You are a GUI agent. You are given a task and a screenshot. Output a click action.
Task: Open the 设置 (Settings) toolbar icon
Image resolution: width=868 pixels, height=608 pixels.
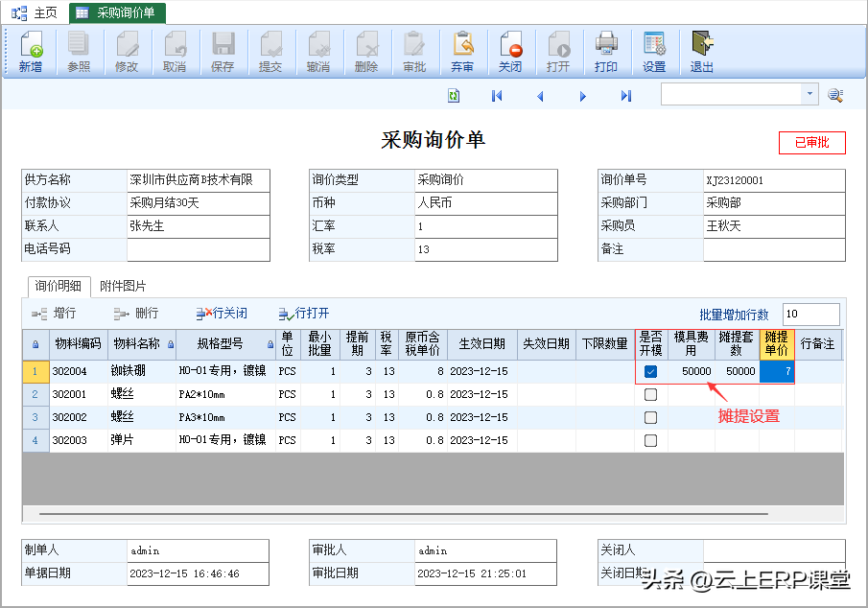[x=654, y=52]
